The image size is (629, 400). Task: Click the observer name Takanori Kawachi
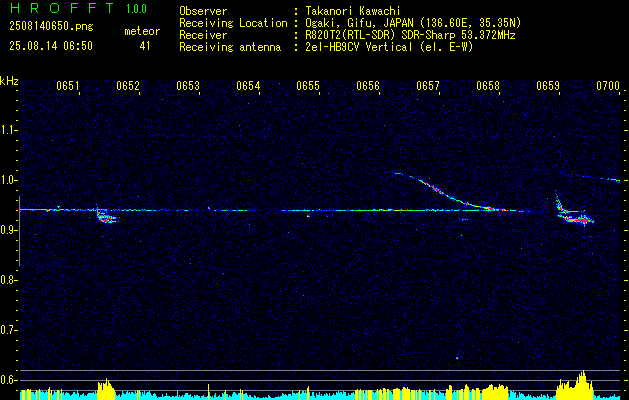click(x=353, y=11)
